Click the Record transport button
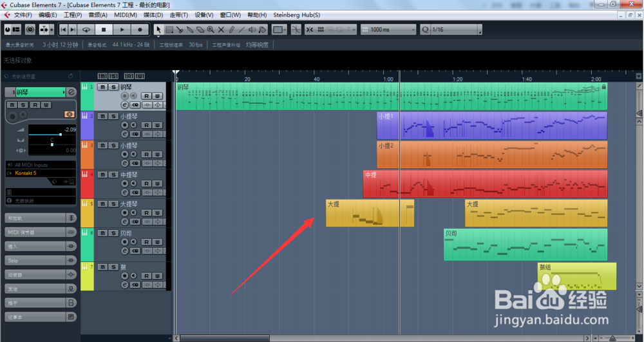This screenshot has width=644, height=342. [x=140, y=30]
